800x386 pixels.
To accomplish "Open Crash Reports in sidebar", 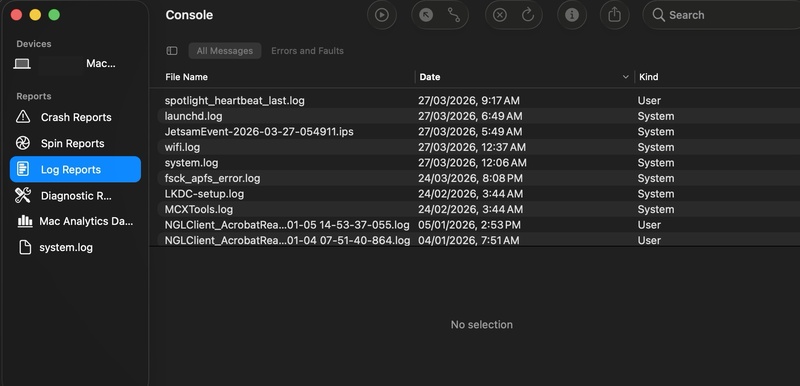I will (x=75, y=117).
